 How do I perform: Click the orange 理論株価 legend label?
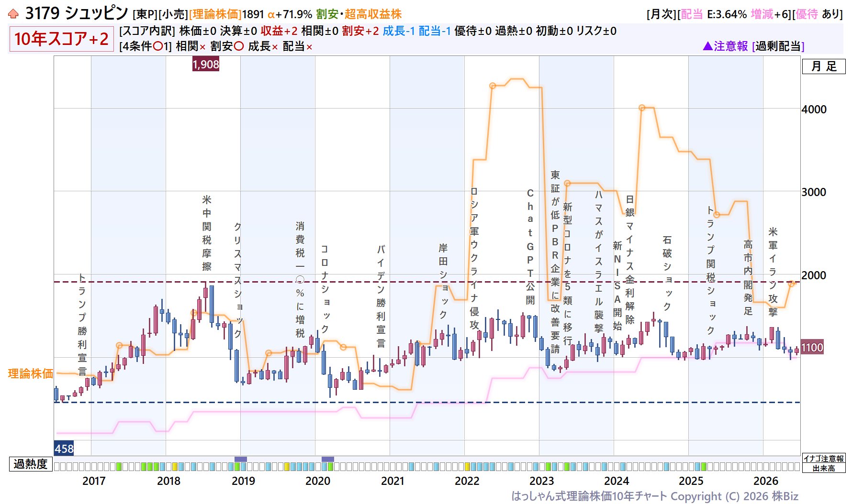click(x=31, y=373)
